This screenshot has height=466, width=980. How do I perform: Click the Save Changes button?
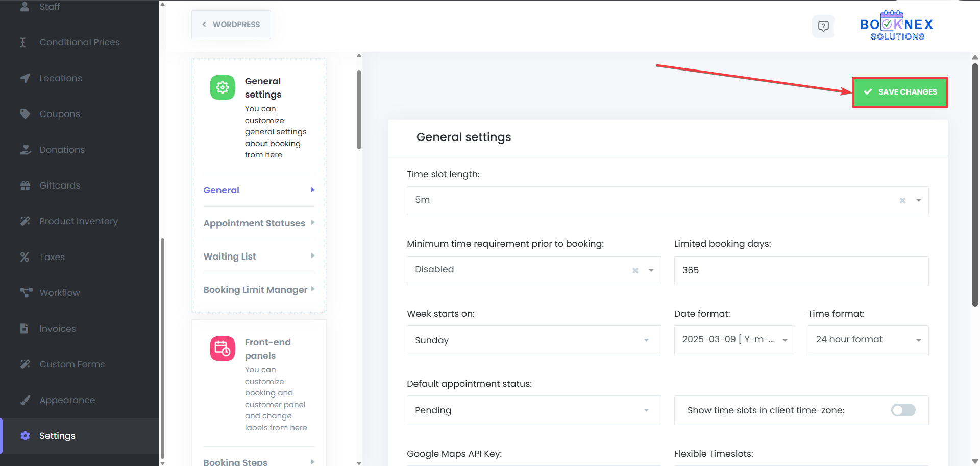[900, 92]
